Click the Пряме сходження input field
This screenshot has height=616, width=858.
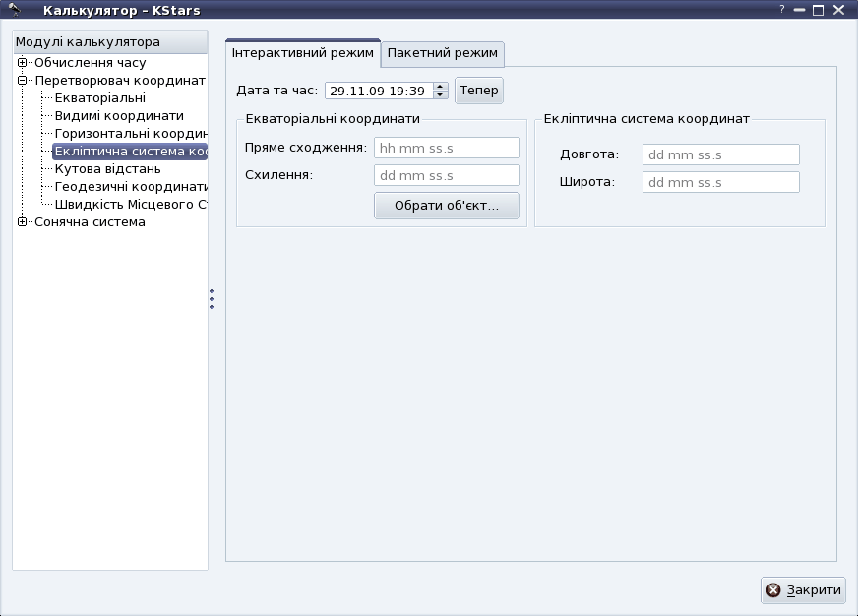pos(446,148)
